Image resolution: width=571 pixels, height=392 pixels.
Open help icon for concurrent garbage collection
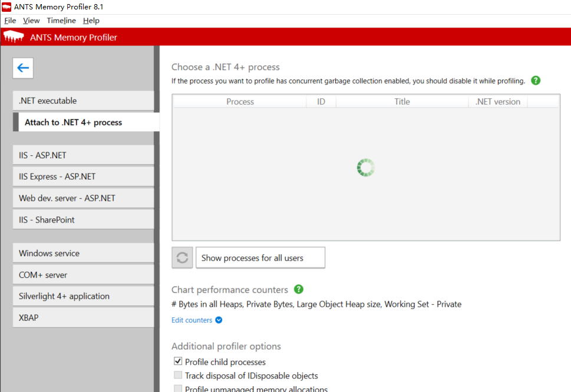click(535, 81)
